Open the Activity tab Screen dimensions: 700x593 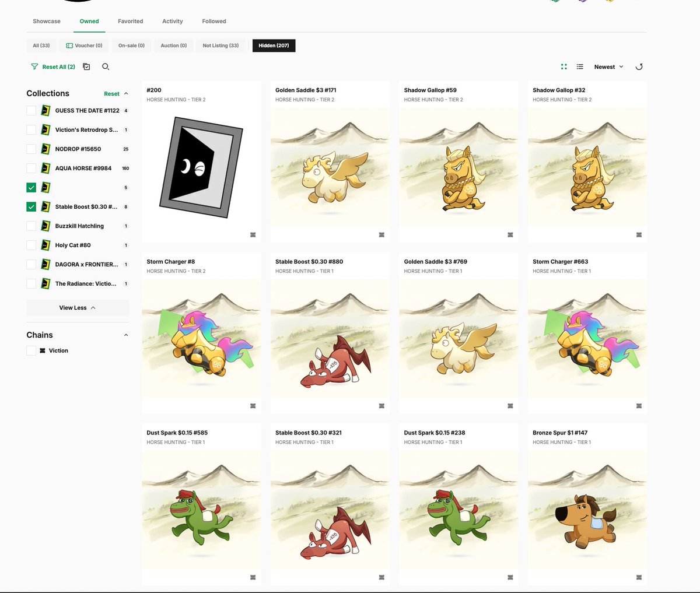173,21
